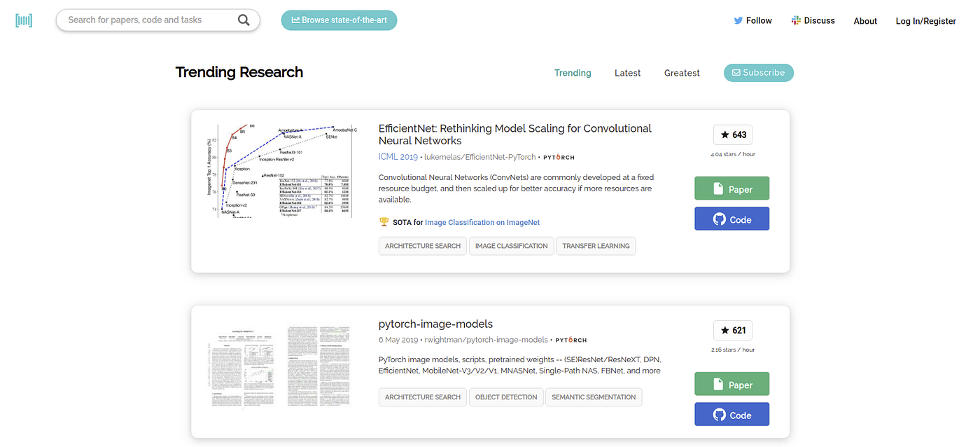Open the Slack Discuss link

click(813, 20)
